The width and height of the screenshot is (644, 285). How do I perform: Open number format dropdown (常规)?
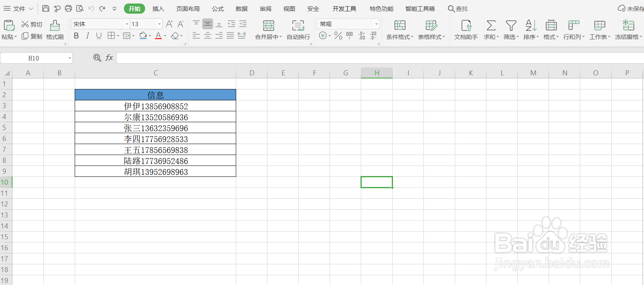pyautogui.click(x=376, y=24)
